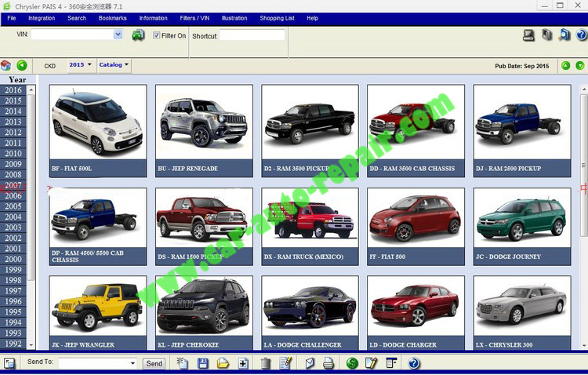The image size is (588, 375).
Task: Click the Send button
Action: coord(154,363)
